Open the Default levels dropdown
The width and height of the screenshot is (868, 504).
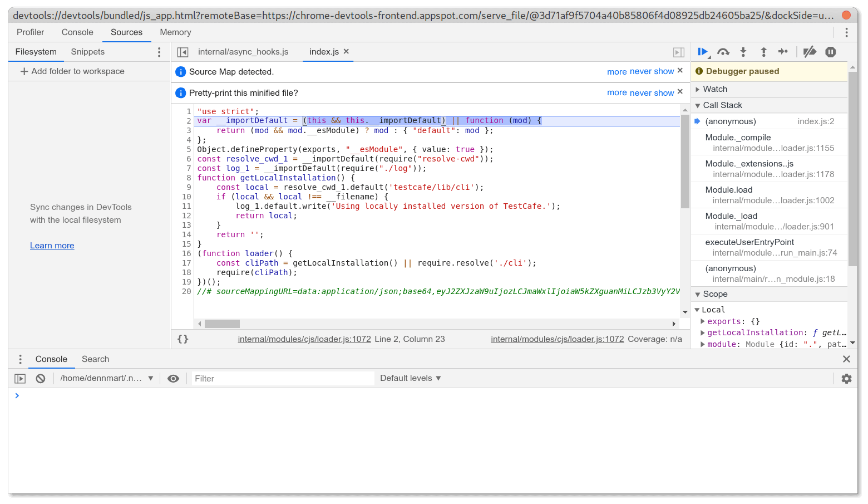click(x=410, y=378)
